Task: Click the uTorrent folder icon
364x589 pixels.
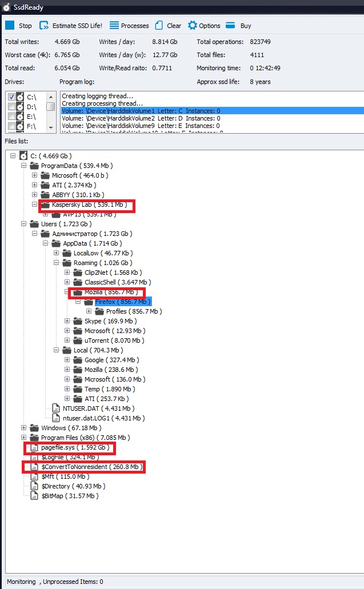Action: tap(78, 340)
